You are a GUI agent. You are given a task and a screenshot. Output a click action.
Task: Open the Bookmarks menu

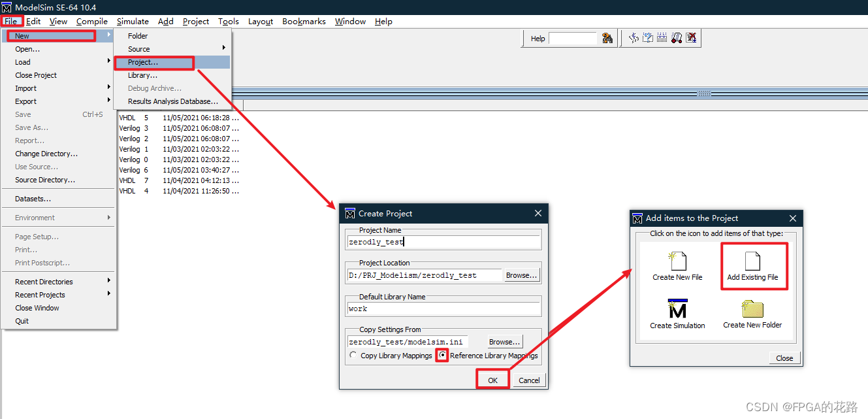pyautogui.click(x=304, y=21)
